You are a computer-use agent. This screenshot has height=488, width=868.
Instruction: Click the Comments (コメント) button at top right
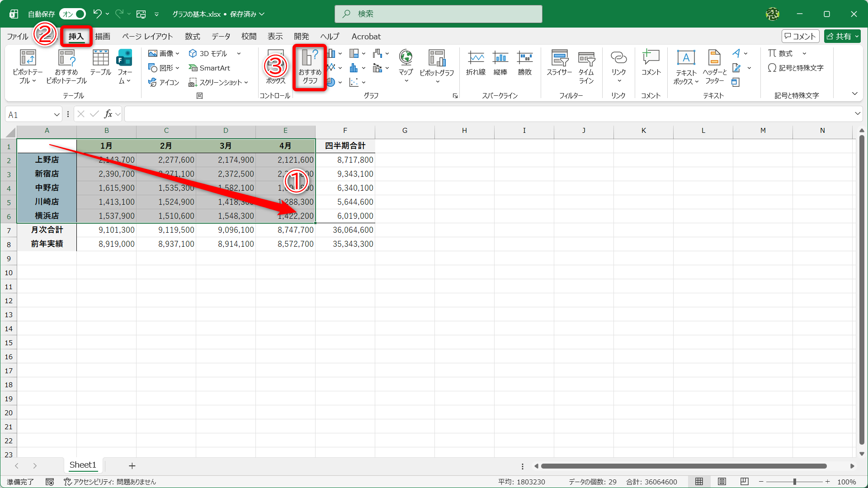tap(800, 37)
